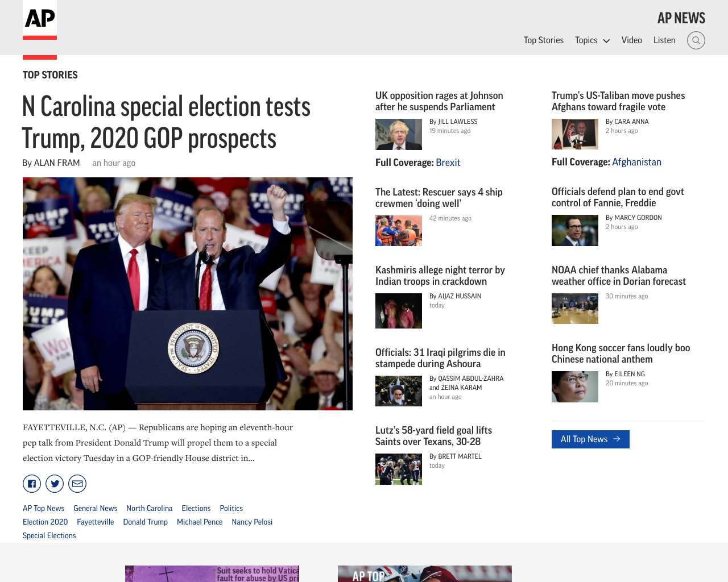This screenshot has height=582, width=728.
Task: Click the AP logo icon
Action: point(40,20)
